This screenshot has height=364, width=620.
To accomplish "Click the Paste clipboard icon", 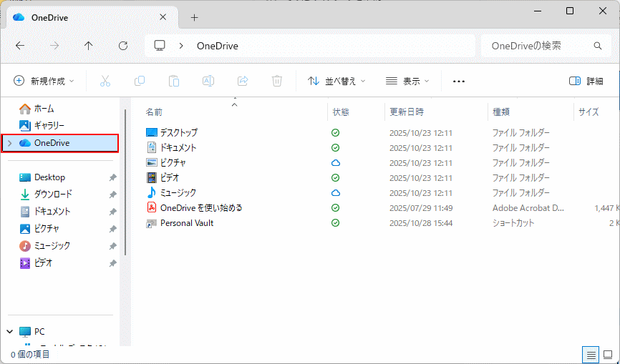I will point(173,81).
